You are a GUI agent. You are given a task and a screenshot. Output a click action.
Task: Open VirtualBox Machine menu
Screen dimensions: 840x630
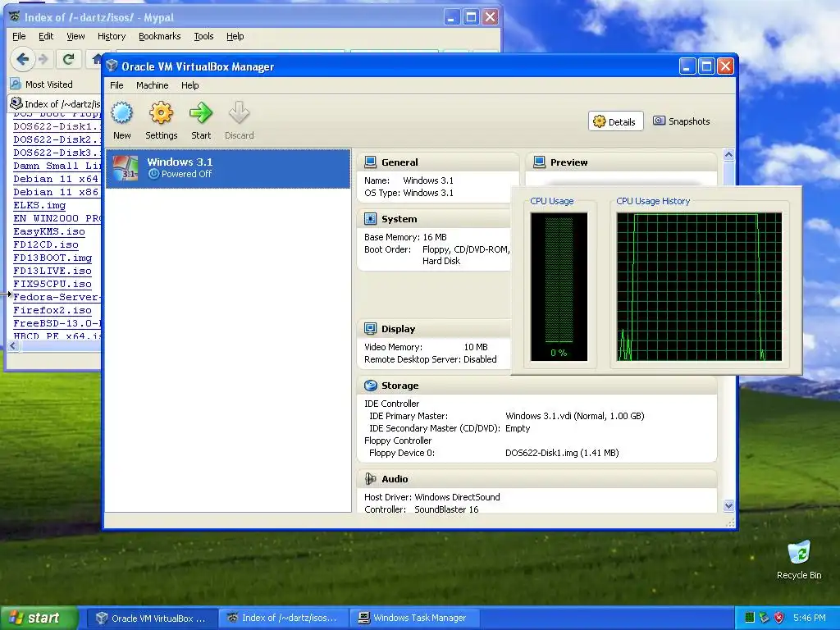coord(152,85)
